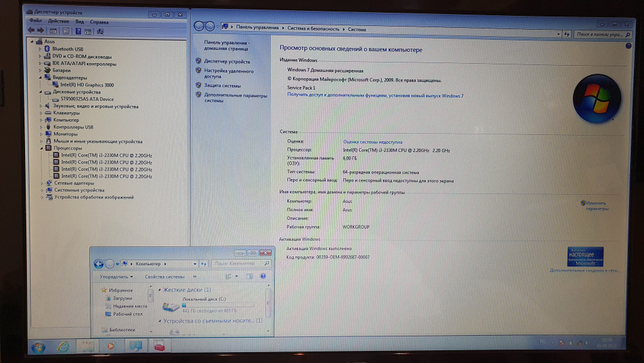Open Упорядочить dropdown in Компьютер window

[116, 277]
